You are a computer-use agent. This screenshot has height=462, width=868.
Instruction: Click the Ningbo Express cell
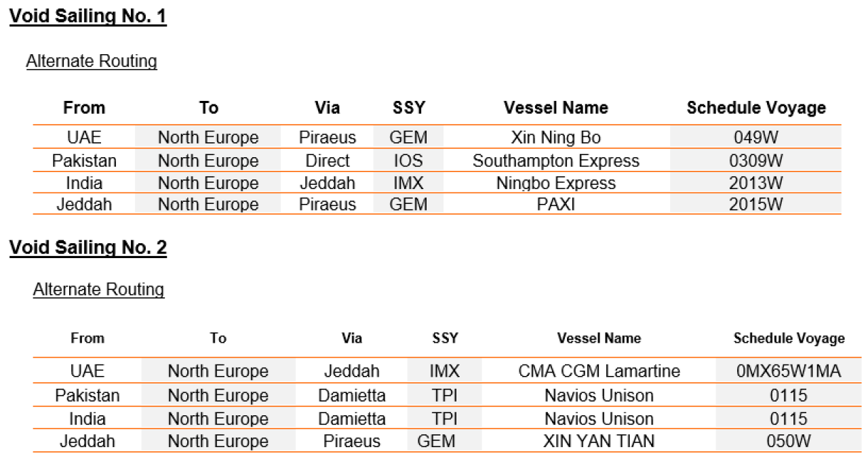pyautogui.click(x=556, y=183)
